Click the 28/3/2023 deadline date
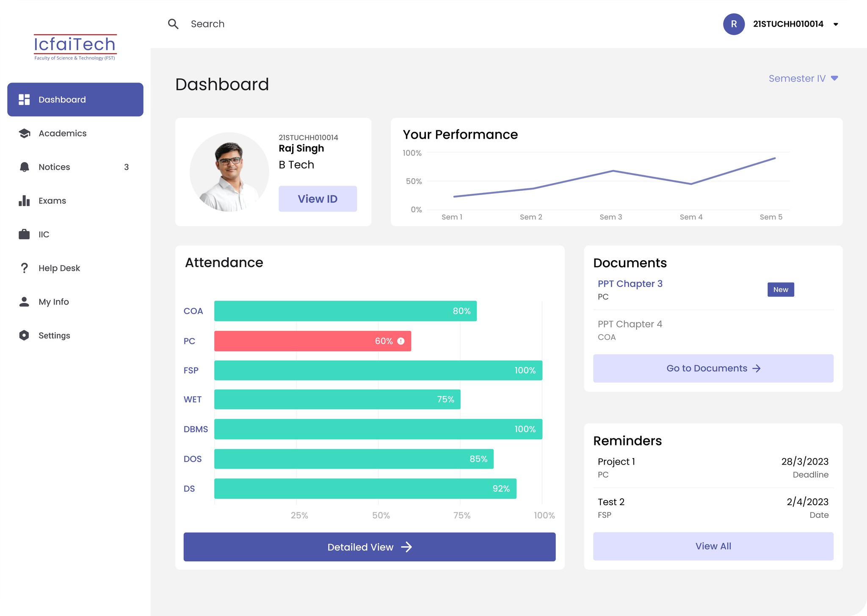The width and height of the screenshot is (867, 616). (805, 462)
